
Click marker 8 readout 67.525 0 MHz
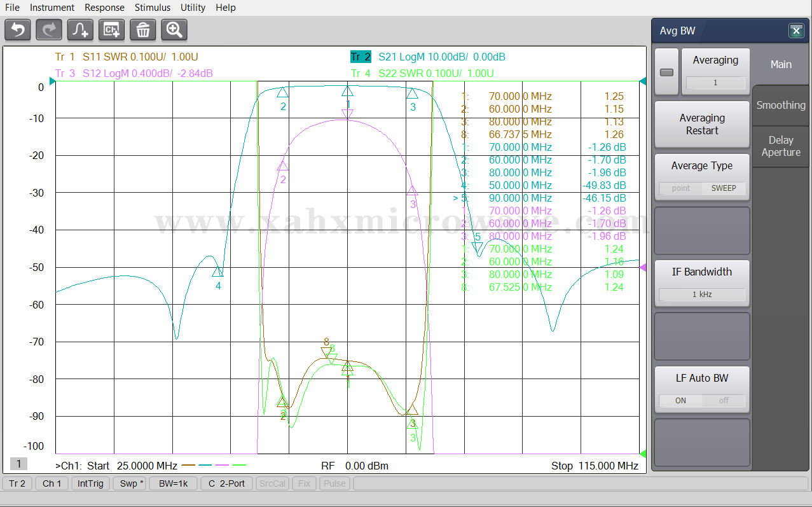click(543, 287)
